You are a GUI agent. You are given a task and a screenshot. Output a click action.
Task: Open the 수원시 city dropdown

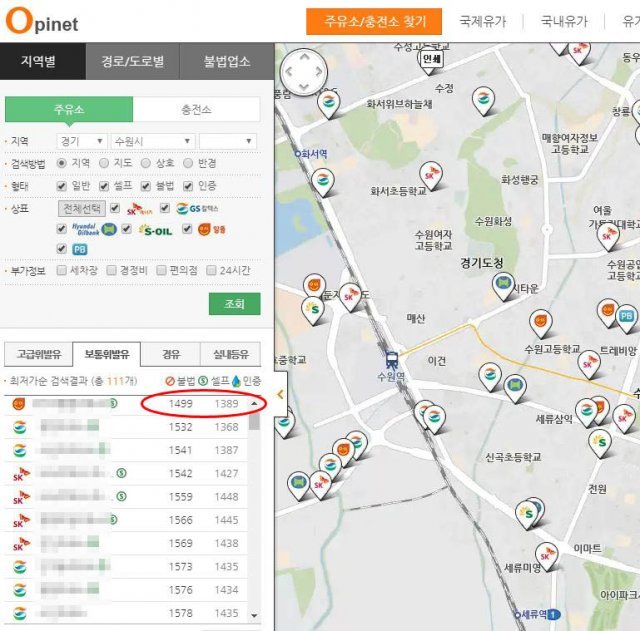152,141
